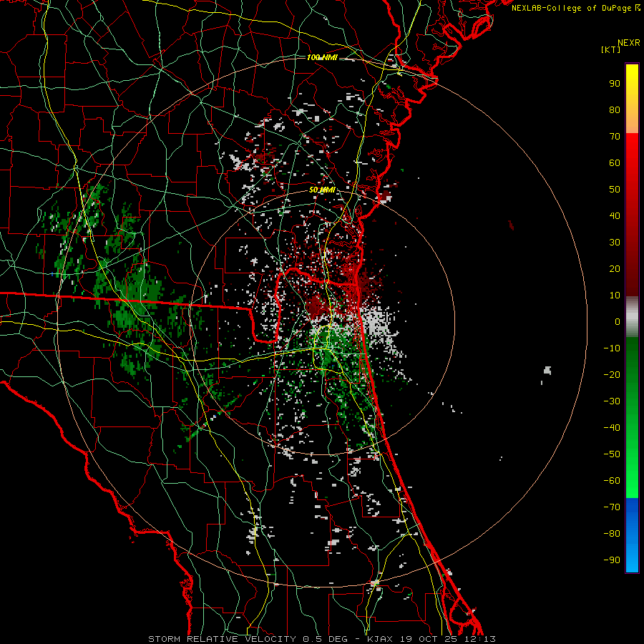Click the 100 NMI range ring label
The image size is (644, 644).
[x=322, y=57]
